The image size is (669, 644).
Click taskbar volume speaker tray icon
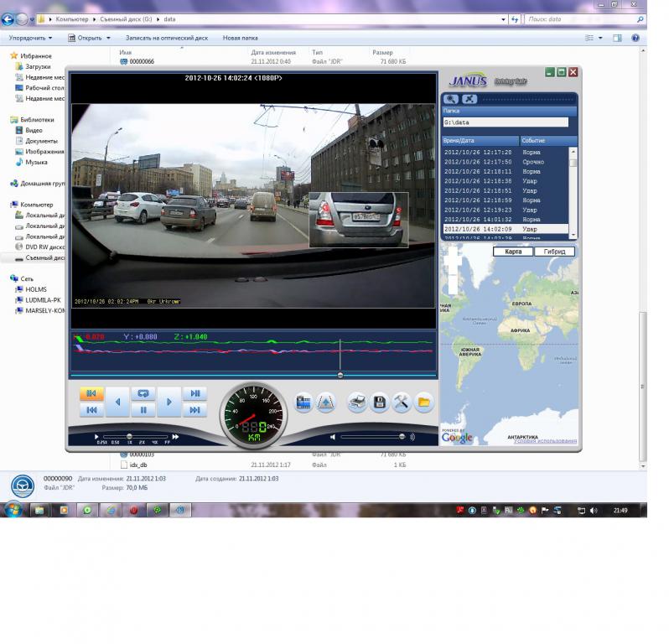tap(594, 511)
